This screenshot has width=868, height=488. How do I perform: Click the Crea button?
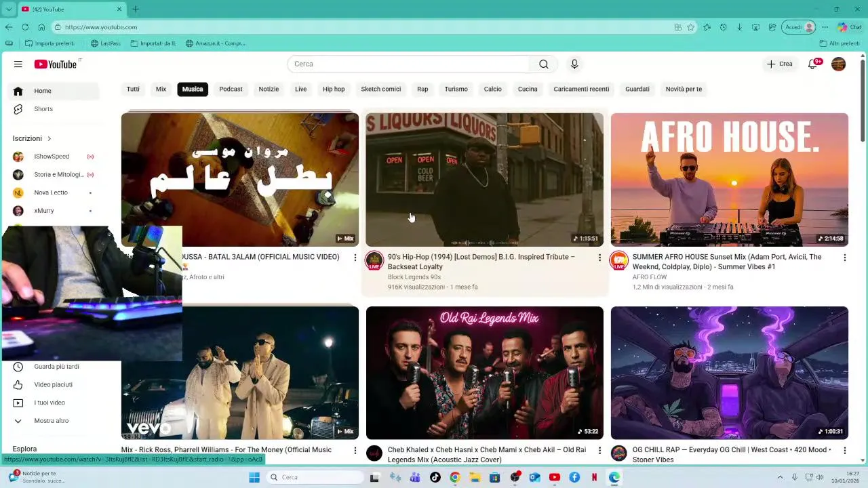[780, 64]
